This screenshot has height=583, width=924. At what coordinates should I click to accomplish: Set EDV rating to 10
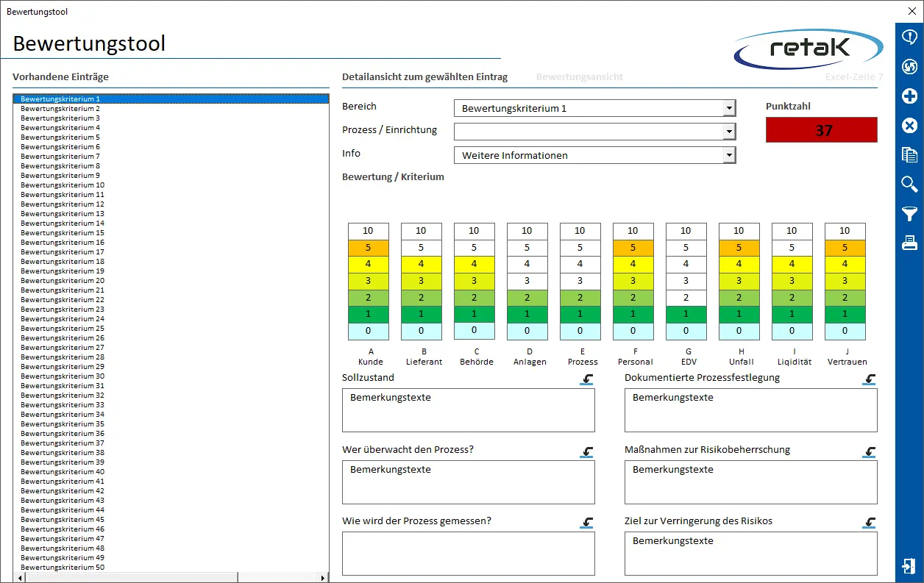[686, 231]
